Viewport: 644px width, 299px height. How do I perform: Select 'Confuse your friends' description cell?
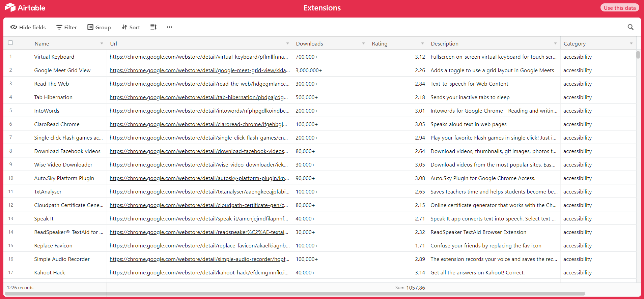(x=494, y=246)
